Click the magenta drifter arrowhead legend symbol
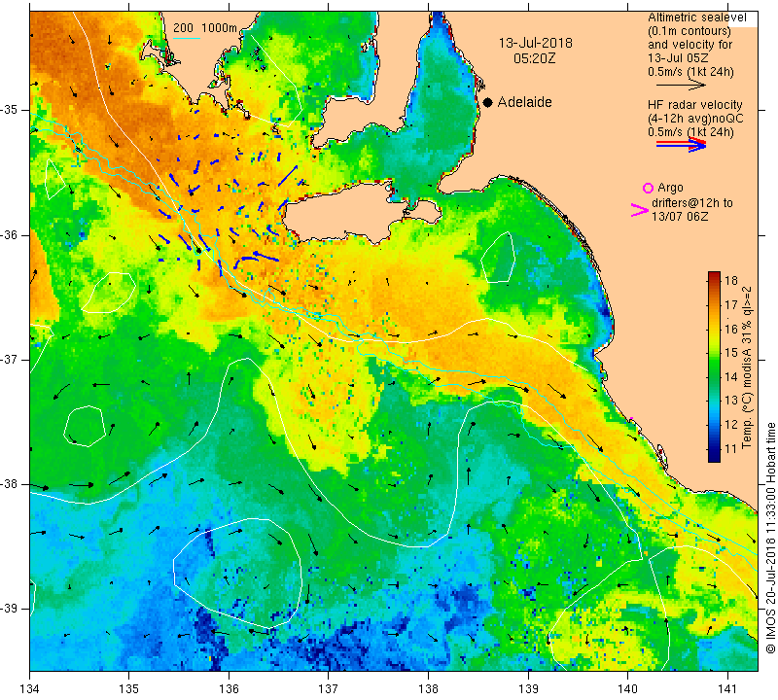 tap(640, 210)
